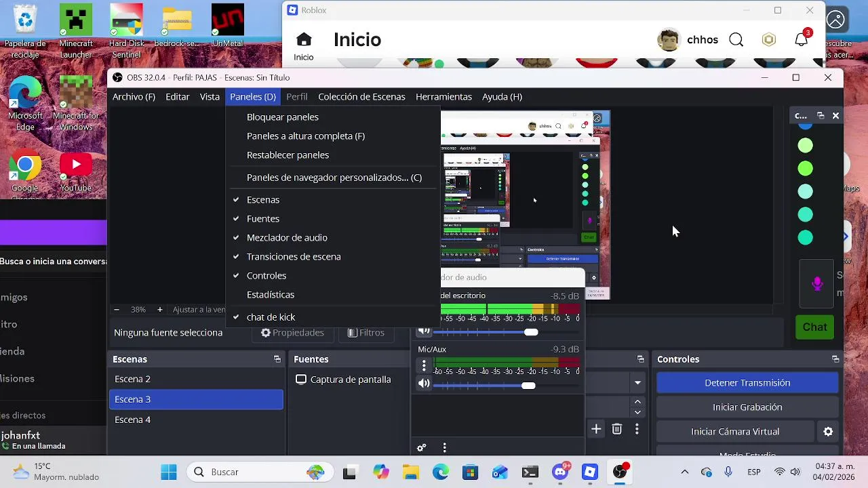Open Filtros for the source

366,333
